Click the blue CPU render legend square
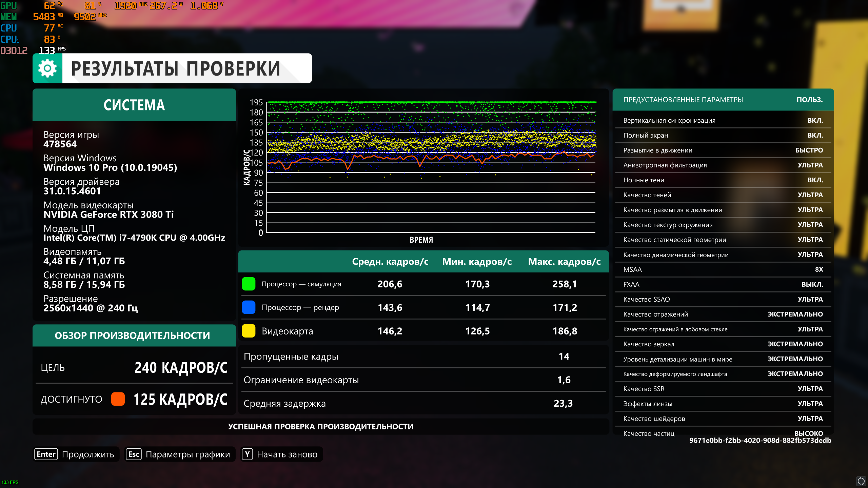868x488 pixels. pyautogui.click(x=249, y=307)
